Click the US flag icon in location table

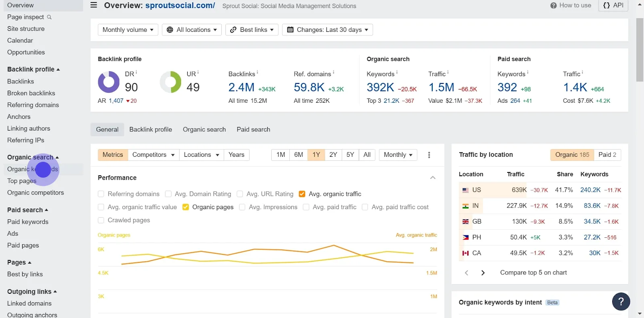coord(465,190)
